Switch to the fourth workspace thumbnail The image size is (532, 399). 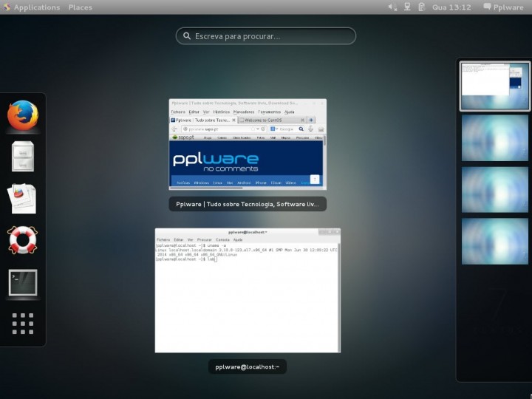495,241
